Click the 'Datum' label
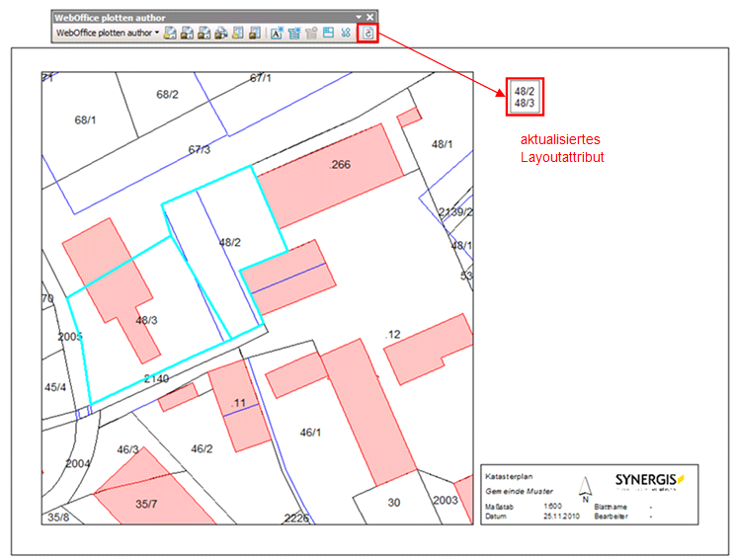The image size is (734, 560). click(x=496, y=517)
